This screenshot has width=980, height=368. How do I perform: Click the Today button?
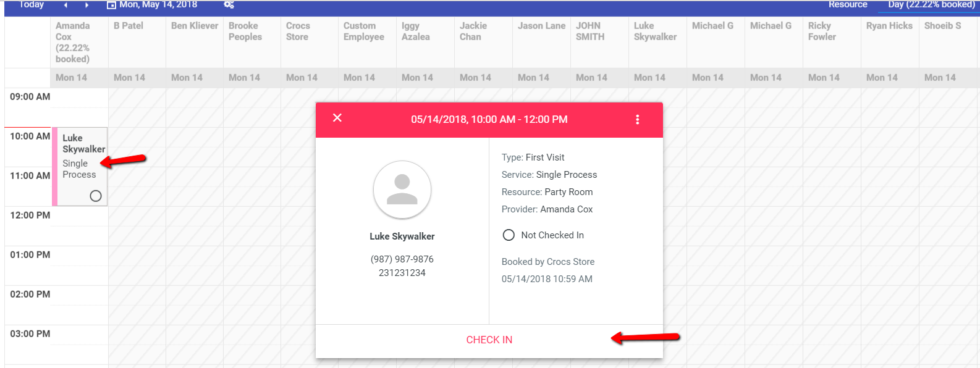click(31, 5)
